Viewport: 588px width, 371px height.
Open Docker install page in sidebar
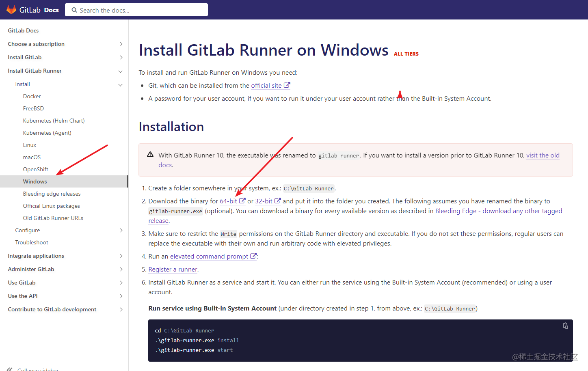[x=32, y=96]
